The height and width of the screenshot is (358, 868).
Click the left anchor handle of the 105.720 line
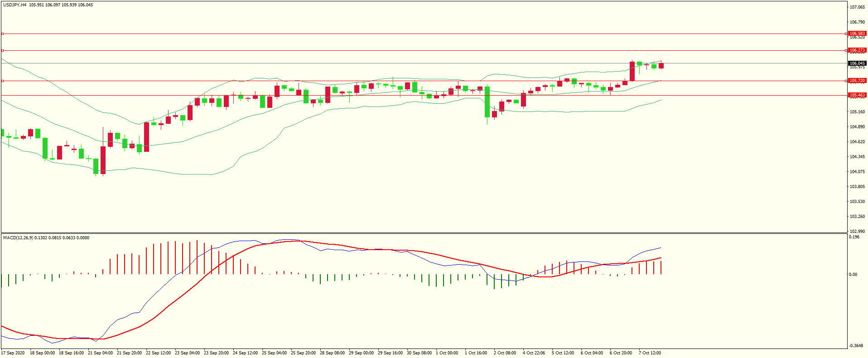pos(2,81)
